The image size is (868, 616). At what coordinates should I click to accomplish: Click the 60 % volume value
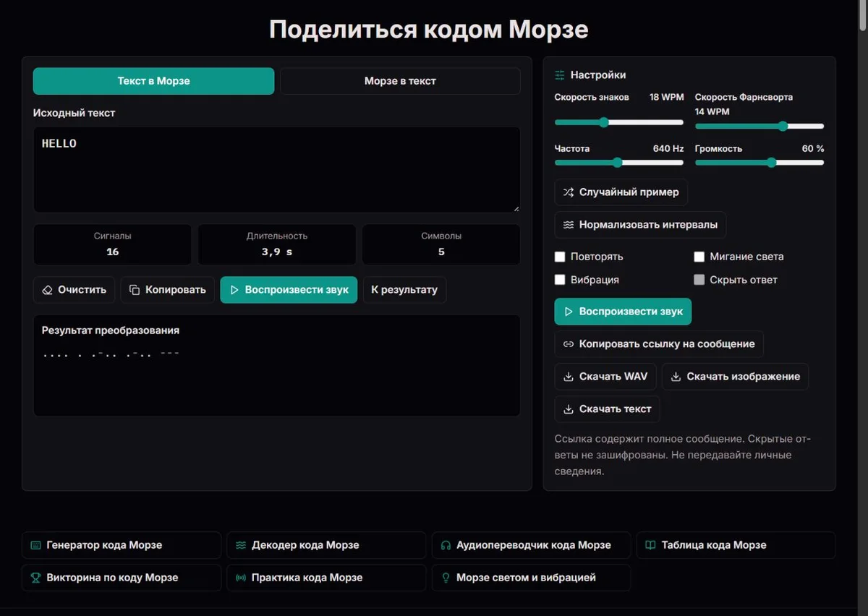click(813, 148)
